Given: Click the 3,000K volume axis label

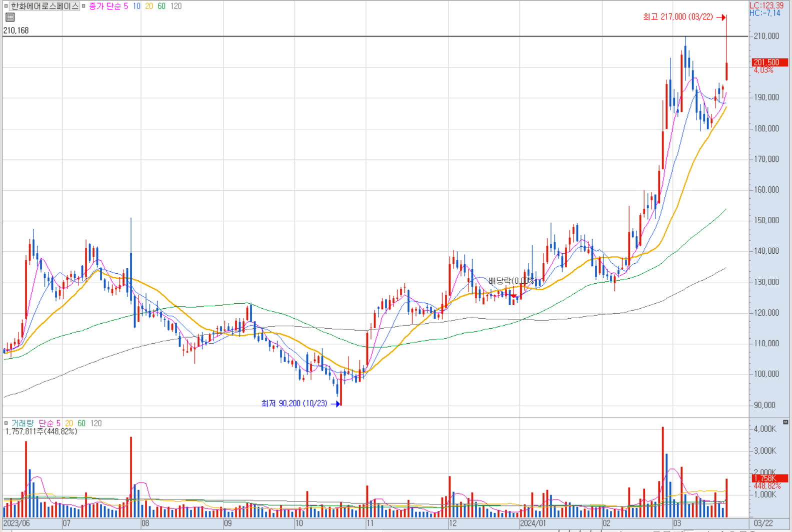Looking at the screenshot, I should 765,451.
